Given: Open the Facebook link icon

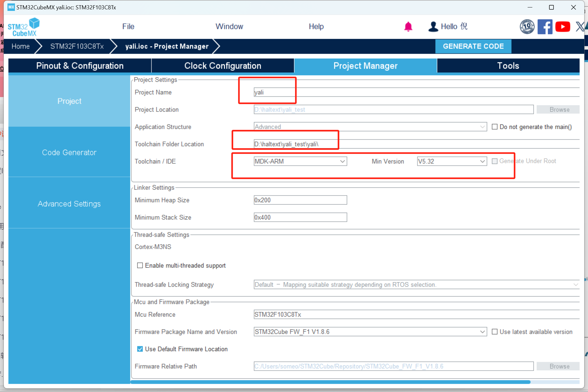Looking at the screenshot, I should [545, 27].
